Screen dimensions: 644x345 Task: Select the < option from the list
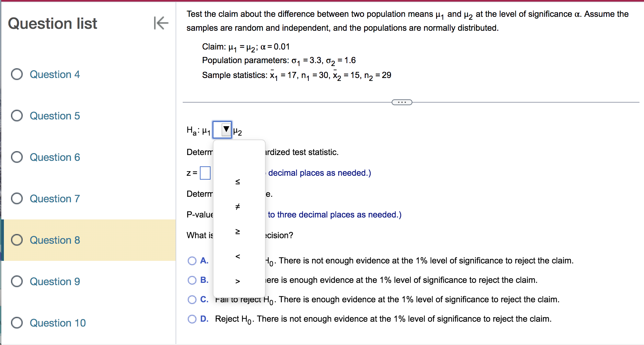[238, 256]
